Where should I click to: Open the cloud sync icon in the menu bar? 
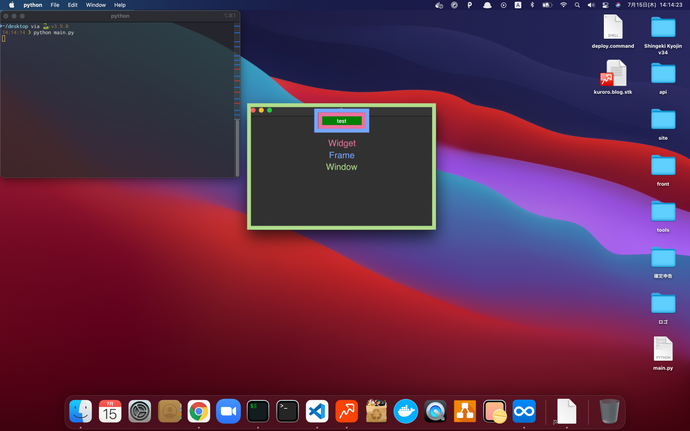click(439, 5)
